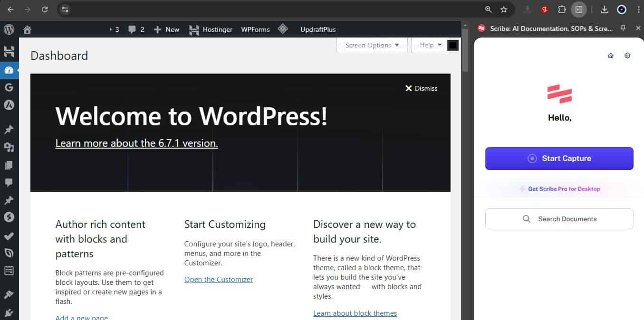
Task: Go to Scribe home icon in side panel
Action: [611, 56]
